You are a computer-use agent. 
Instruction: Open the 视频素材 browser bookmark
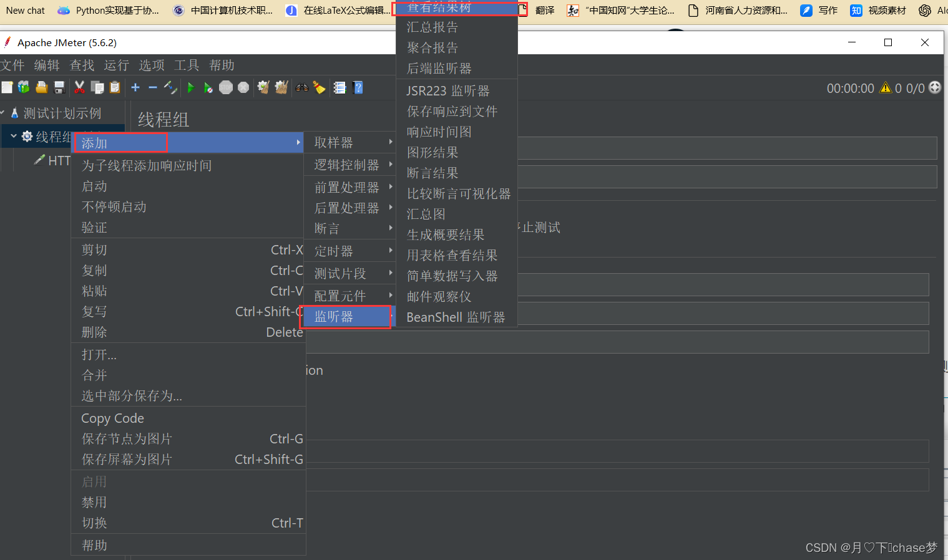pos(879,10)
